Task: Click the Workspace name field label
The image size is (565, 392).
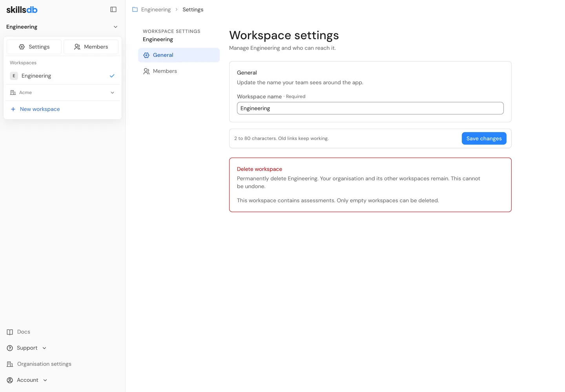Action: pos(259,96)
